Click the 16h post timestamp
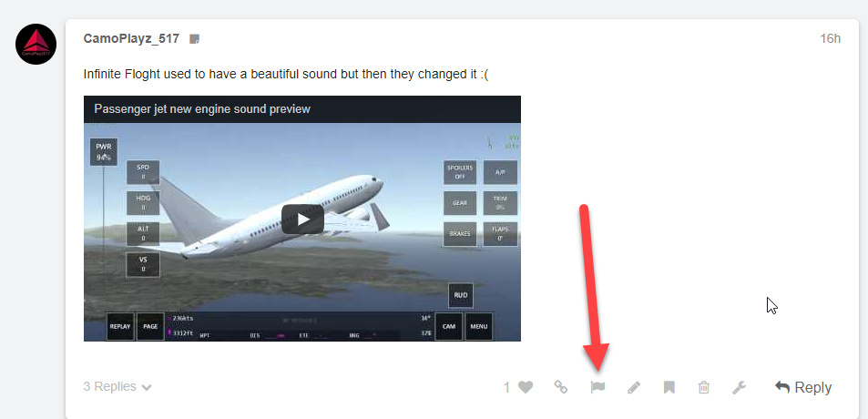868x419 pixels. (830, 39)
